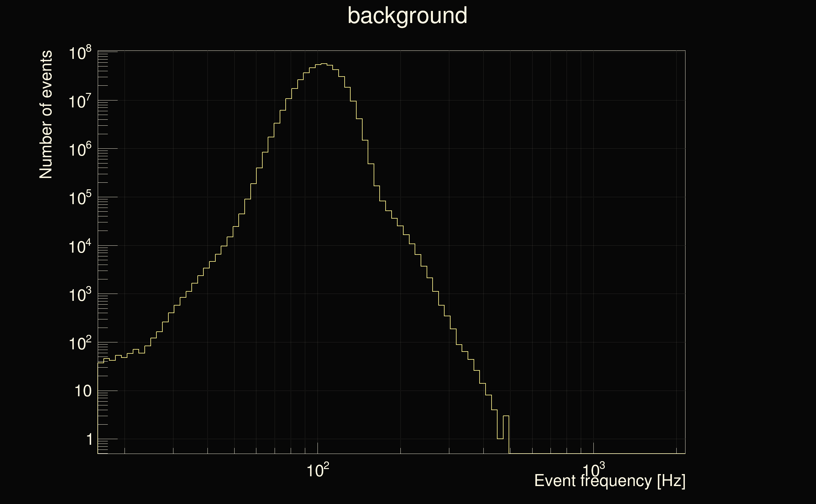The height and width of the screenshot is (504, 816).
Task: Click the '1' y-axis tick label
Action: [x=89, y=440]
